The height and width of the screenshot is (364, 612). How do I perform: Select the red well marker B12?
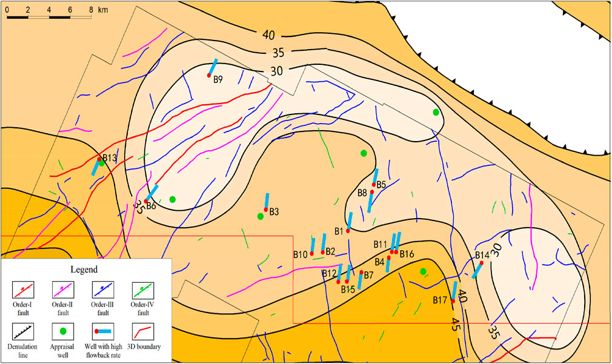click(x=338, y=282)
